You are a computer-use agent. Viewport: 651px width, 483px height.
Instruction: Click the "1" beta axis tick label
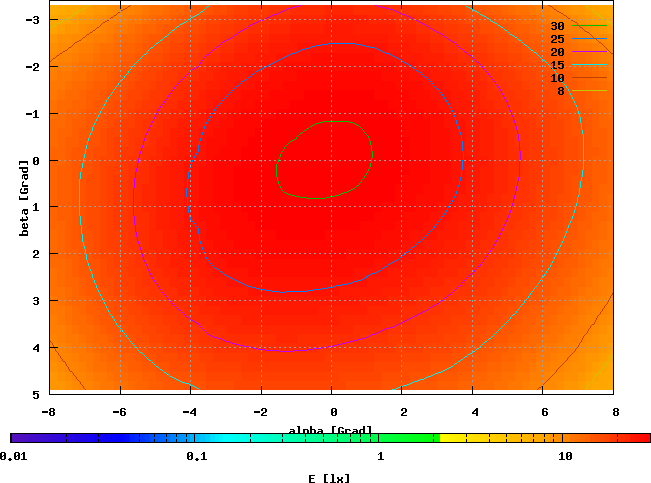pos(36,207)
